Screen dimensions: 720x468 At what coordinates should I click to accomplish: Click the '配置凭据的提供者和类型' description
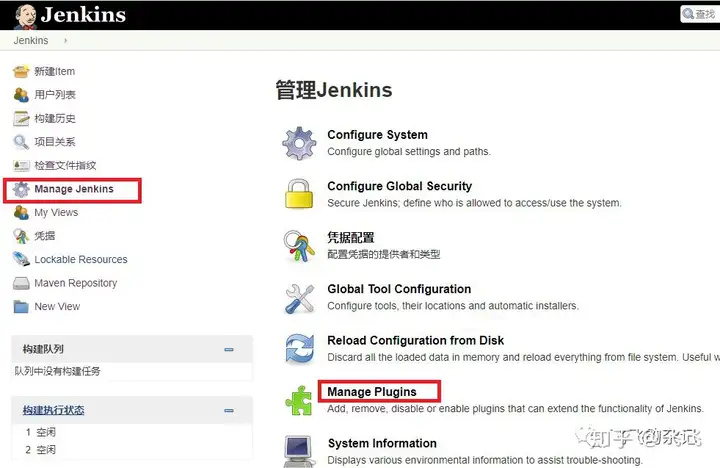pyautogui.click(x=384, y=254)
